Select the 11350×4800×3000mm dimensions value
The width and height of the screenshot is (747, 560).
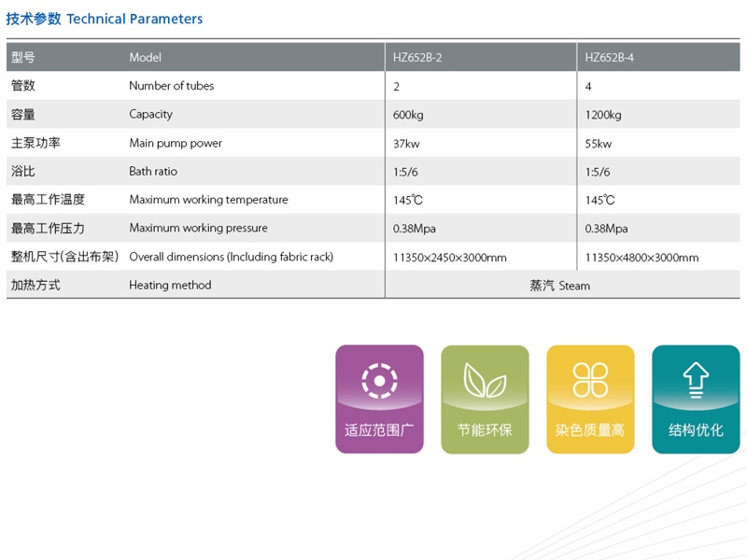coord(641,258)
